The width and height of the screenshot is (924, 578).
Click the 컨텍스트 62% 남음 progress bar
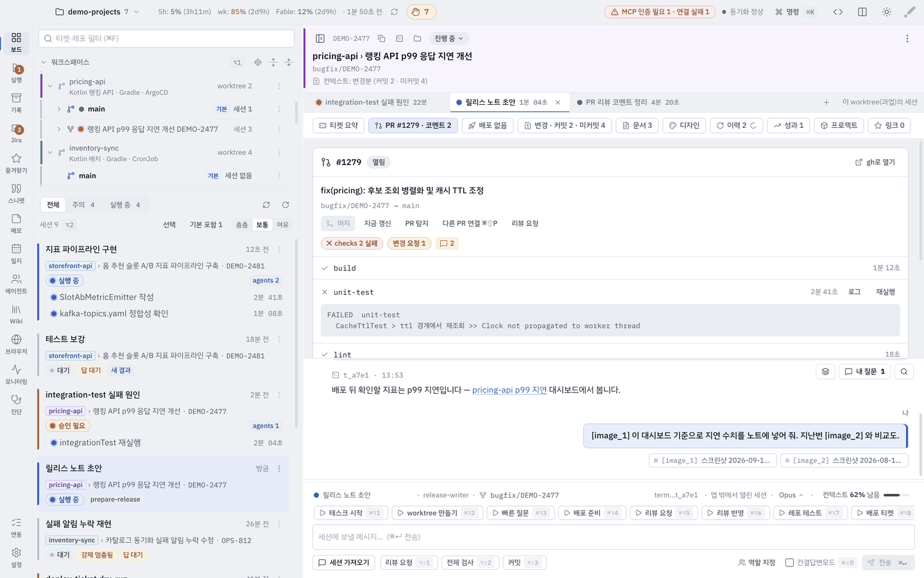(x=896, y=495)
